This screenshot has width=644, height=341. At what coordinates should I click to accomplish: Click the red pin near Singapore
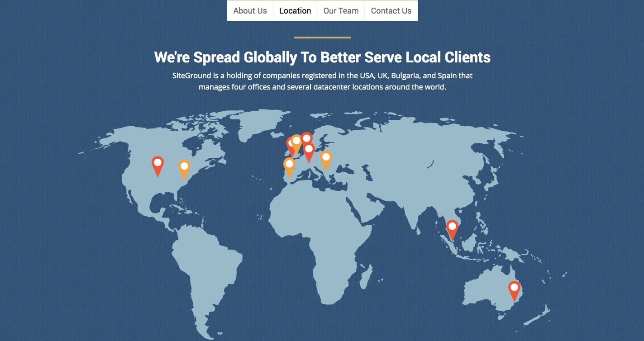point(452,230)
